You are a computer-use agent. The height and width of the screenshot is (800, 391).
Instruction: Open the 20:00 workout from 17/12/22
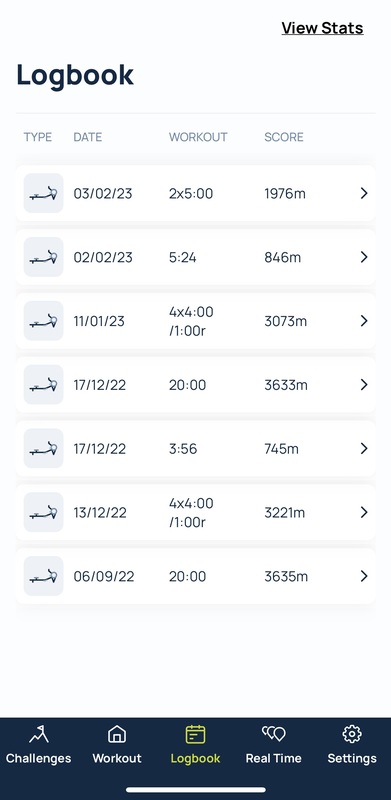pyautogui.click(x=196, y=385)
